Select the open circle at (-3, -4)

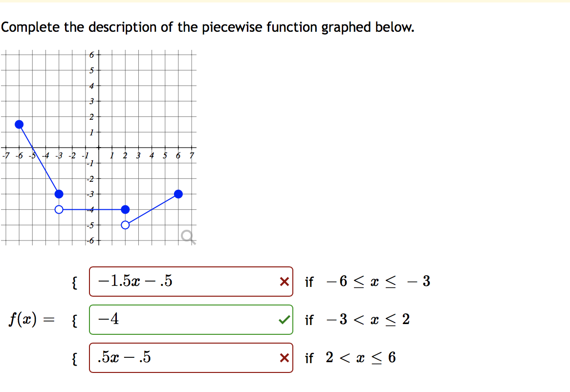pyautogui.click(x=59, y=209)
